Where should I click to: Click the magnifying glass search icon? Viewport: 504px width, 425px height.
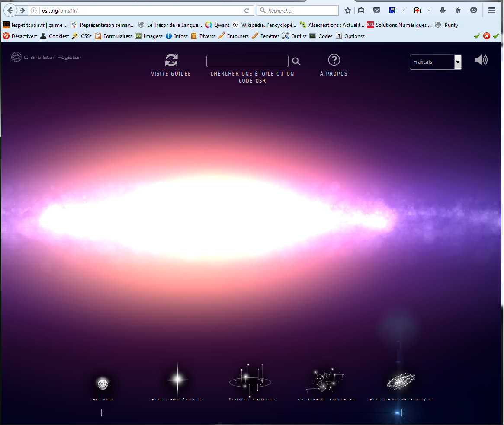pyautogui.click(x=296, y=61)
